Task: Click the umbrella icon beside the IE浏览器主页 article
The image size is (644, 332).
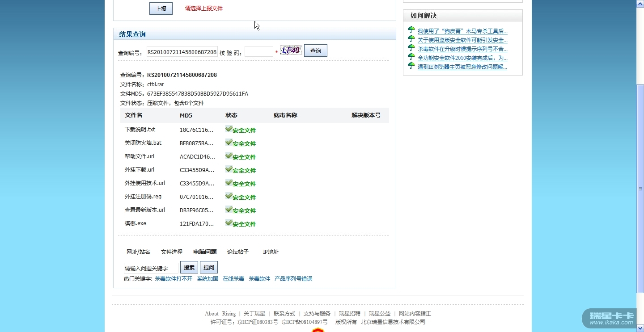Action: click(x=411, y=66)
